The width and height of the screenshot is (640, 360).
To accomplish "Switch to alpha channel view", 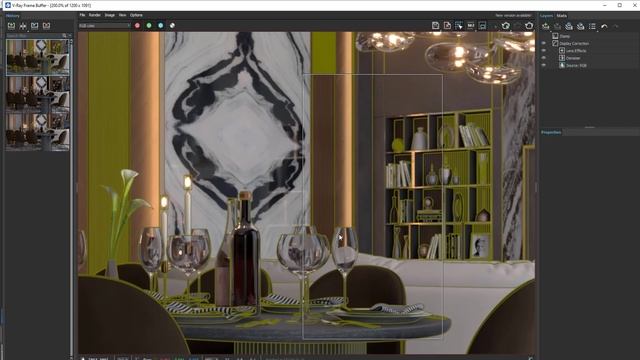I will (x=172, y=26).
